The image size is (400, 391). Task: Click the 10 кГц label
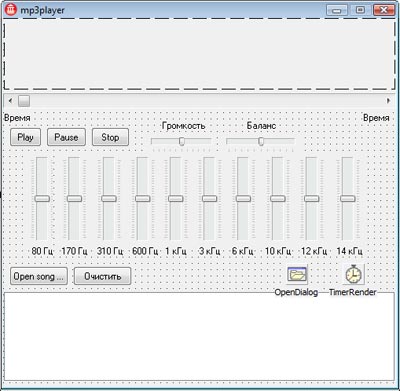(x=278, y=251)
